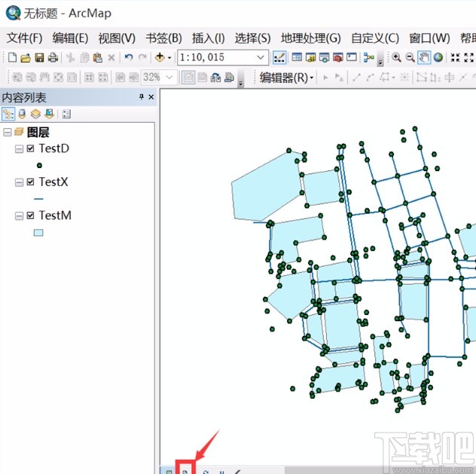This screenshot has height=474, width=476.
Task: Toggle the layout Draft Mode button
Action: click(188, 78)
